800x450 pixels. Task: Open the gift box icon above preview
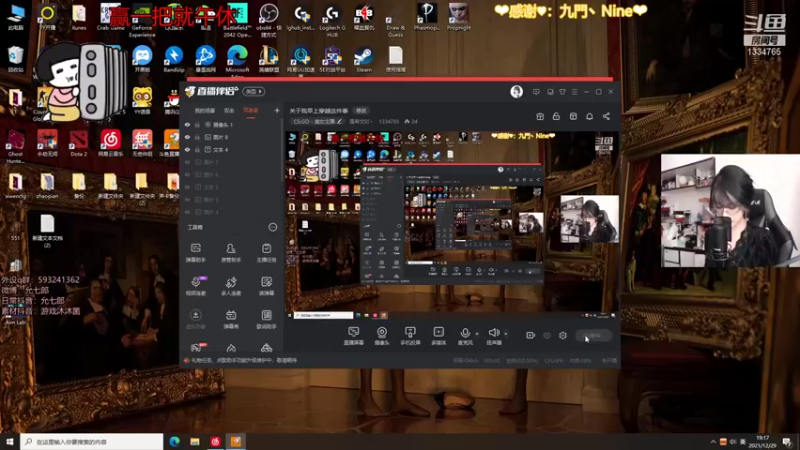(x=540, y=116)
